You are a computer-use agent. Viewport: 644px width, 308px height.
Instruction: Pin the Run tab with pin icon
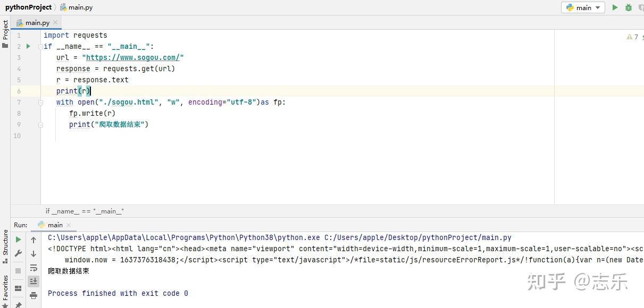[x=18, y=305]
